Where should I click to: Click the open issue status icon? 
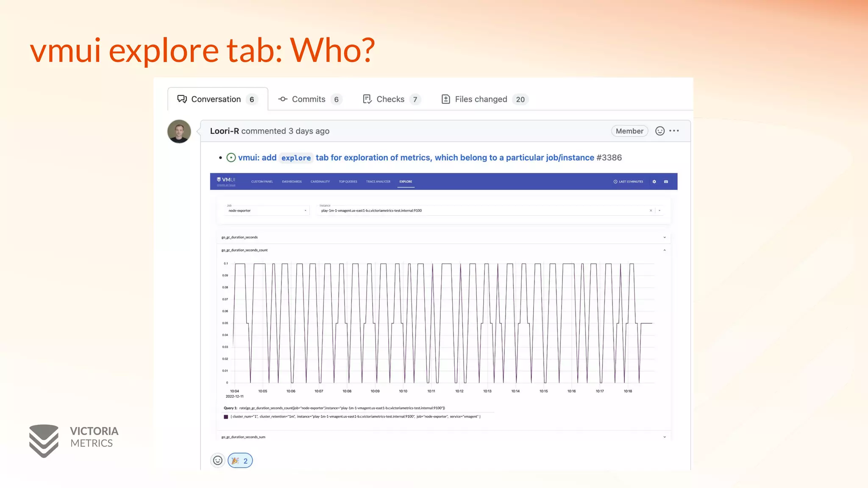(231, 158)
